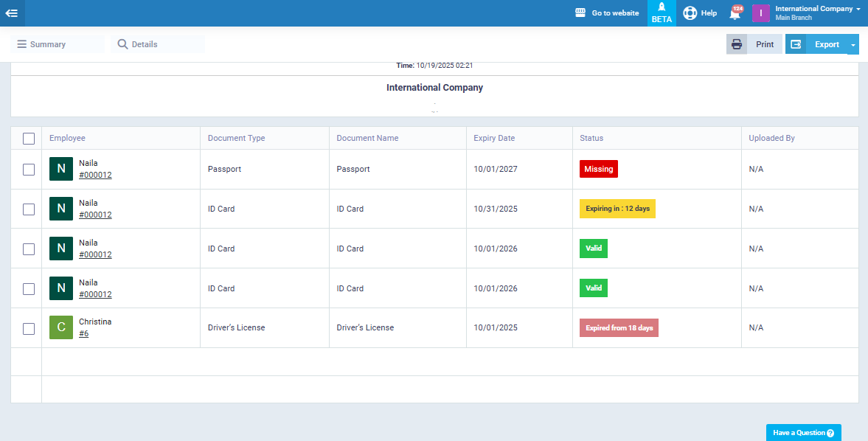This screenshot has width=868, height=441.
Task: Select Christina's Driver's License row checkbox
Action: click(29, 329)
